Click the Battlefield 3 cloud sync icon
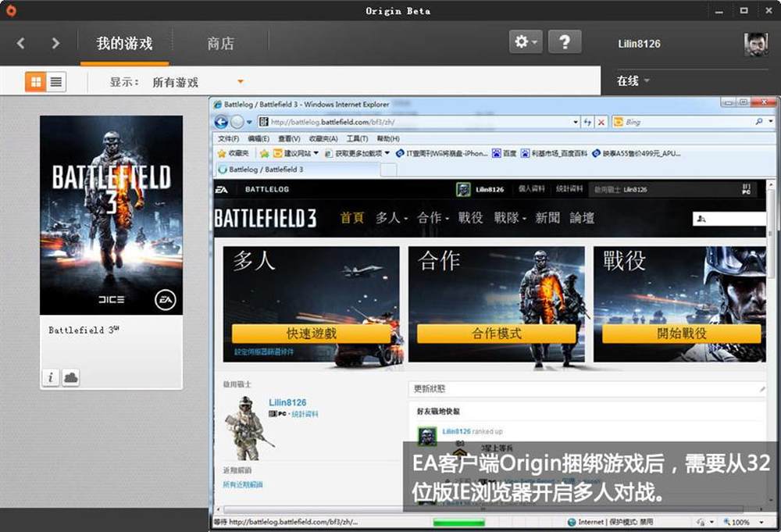 pos(71,377)
